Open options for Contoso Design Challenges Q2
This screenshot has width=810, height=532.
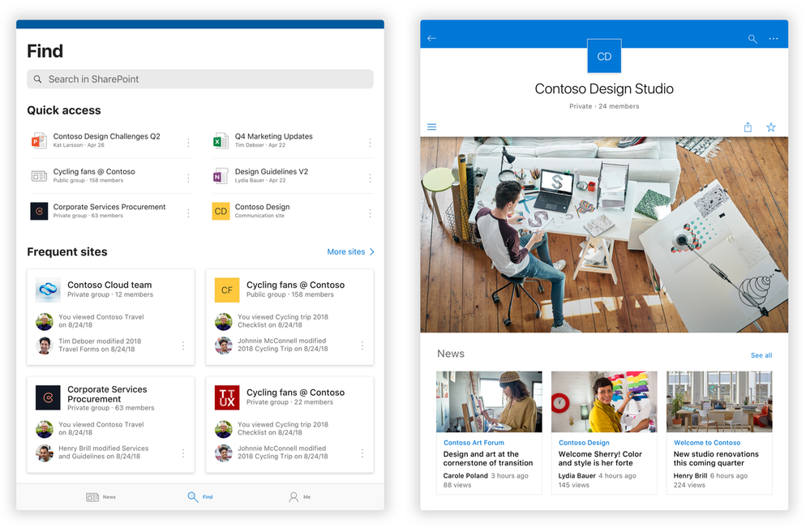point(188,143)
